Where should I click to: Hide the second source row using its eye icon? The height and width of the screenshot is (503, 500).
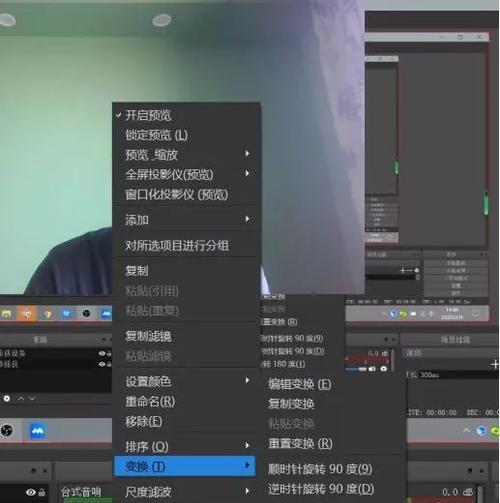click(102, 364)
